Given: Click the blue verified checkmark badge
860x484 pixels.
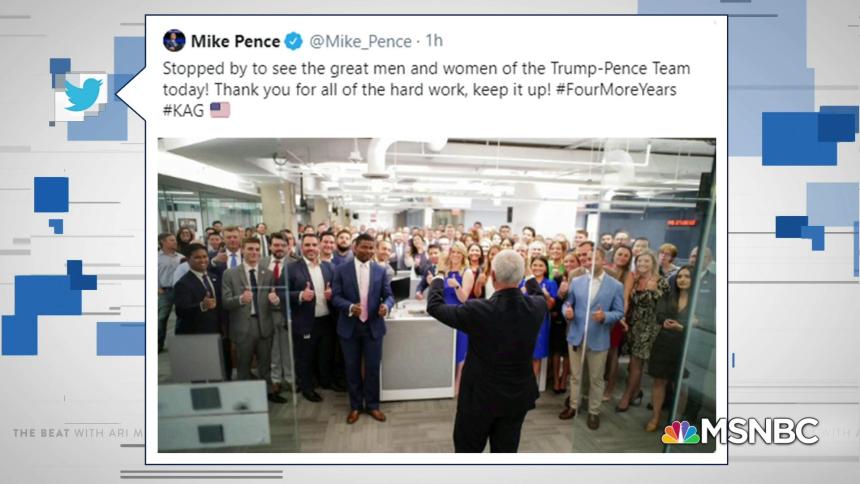Looking at the screenshot, I should (x=293, y=41).
